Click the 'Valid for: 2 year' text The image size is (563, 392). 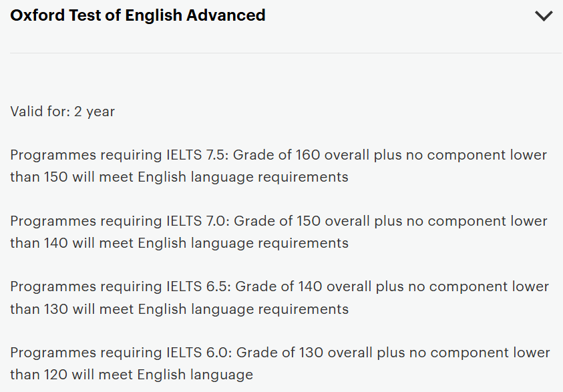point(63,112)
